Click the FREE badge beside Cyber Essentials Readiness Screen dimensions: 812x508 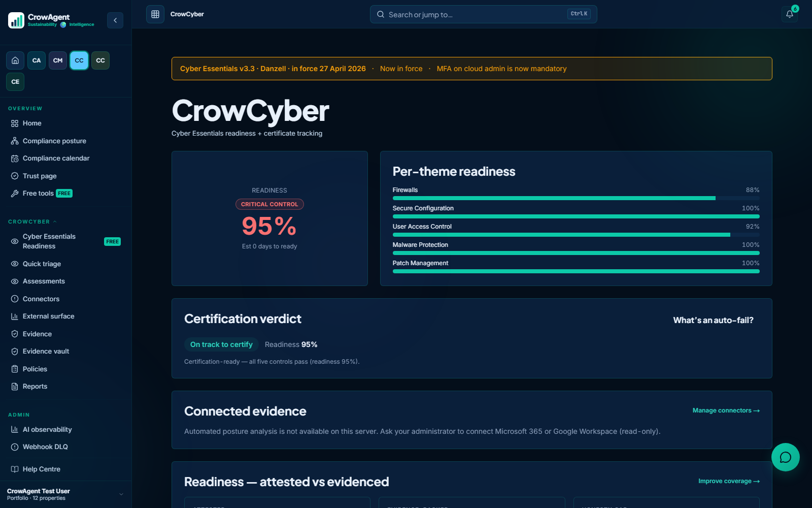(x=113, y=241)
